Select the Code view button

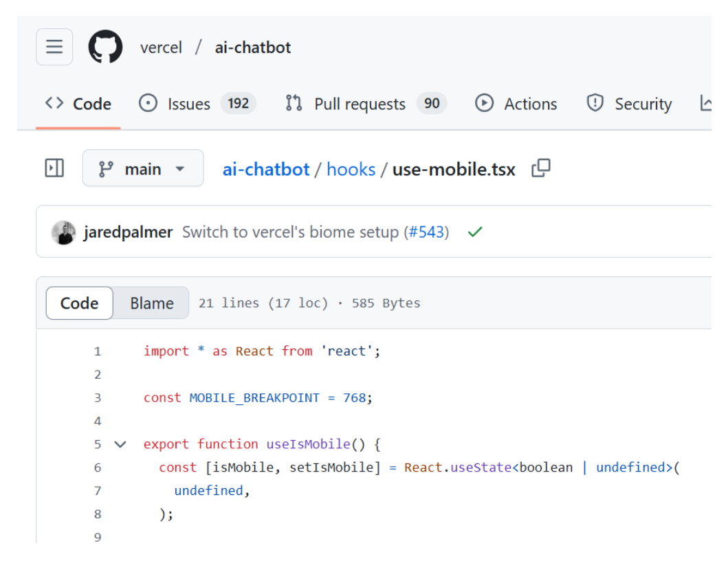tap(79, 302)
